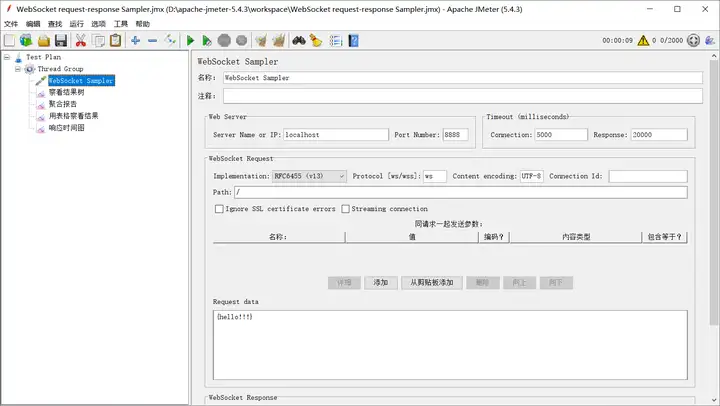
Task: Copy the selected element
Action: pyautogui.click(x=98, y=41)
